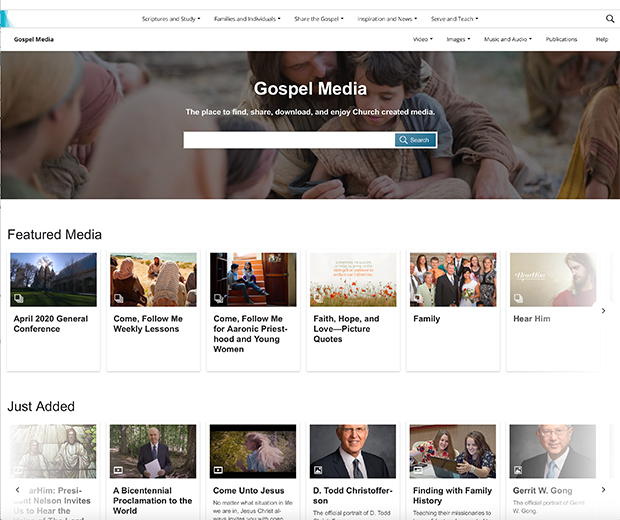Click the Family card title
620x520 pixels.
point(427,319)
